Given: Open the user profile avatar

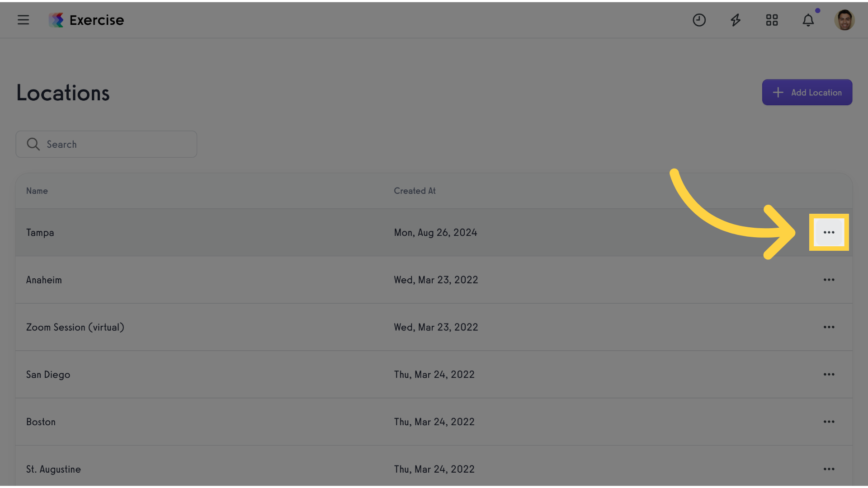Looking at the screenshot, I should pyautogui.click(x=844, y=20).
